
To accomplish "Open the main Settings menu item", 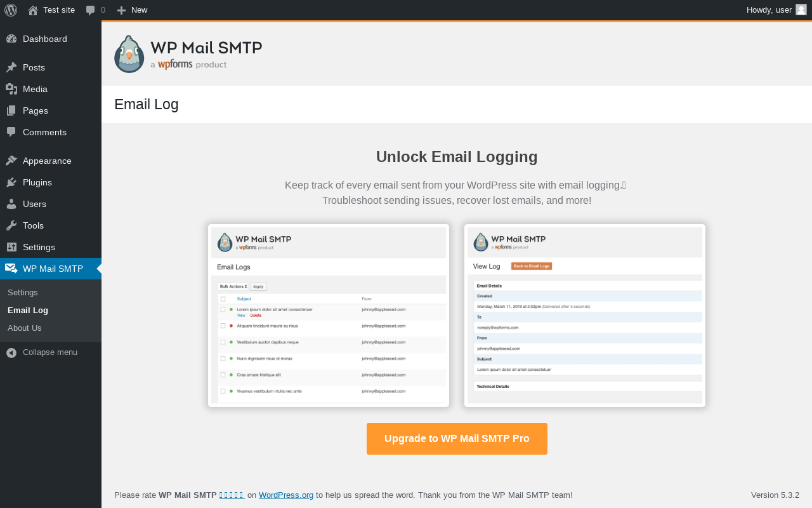I will point(51,247).
